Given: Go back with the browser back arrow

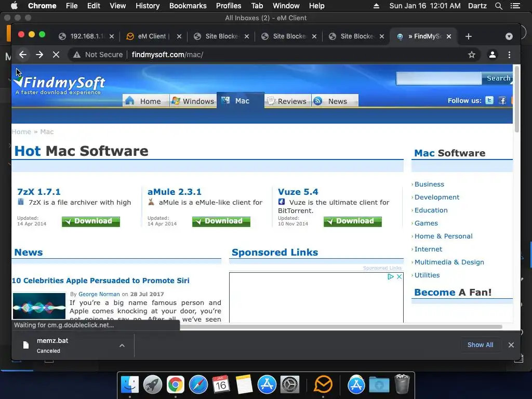Looking at the screenshot, I should [23, 55].
